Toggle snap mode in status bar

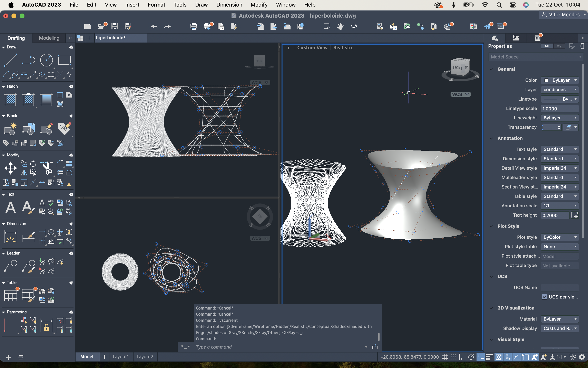coord(454,357)
